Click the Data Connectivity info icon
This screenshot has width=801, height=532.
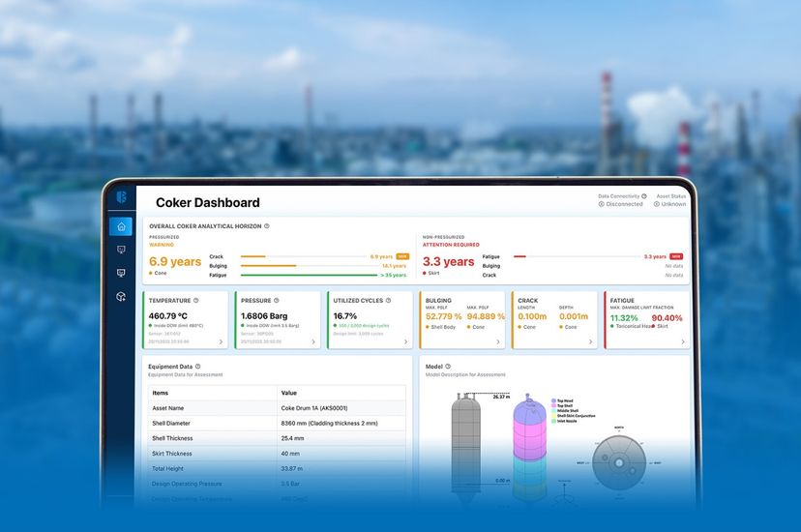644,196
